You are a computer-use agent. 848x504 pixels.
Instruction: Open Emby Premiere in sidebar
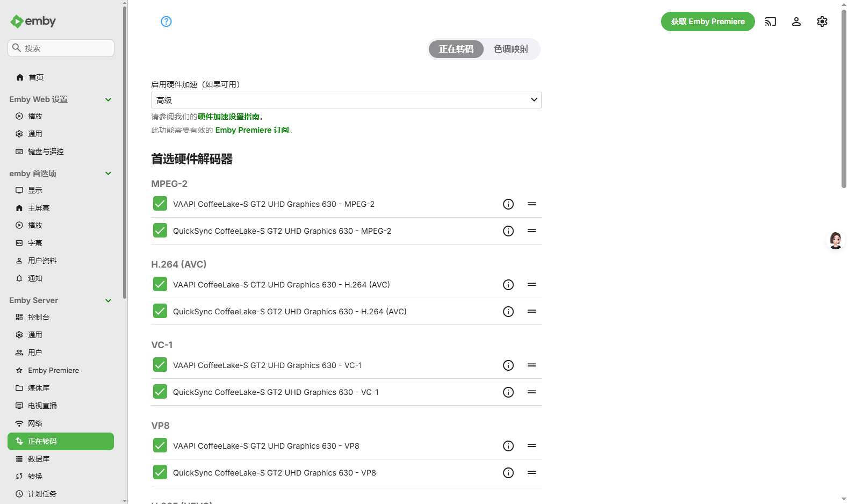pyautogui.click(x=61, y=370)
